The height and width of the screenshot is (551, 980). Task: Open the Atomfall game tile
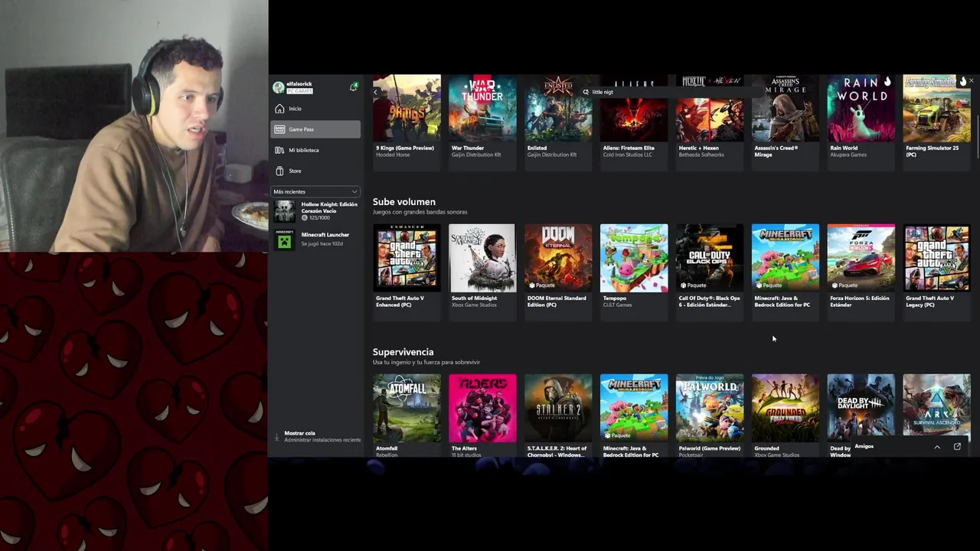[407, 416]
